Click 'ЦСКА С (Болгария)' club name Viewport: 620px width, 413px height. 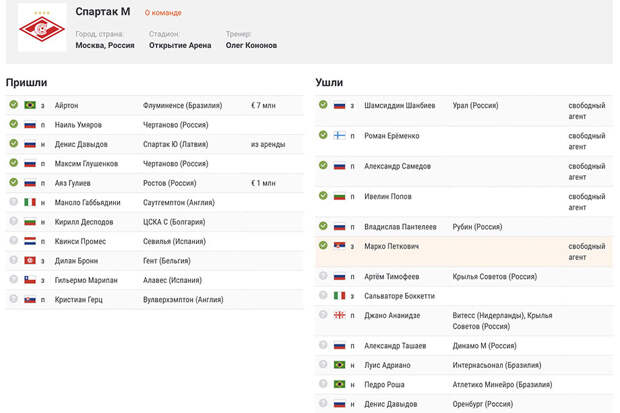click(174, 222)
